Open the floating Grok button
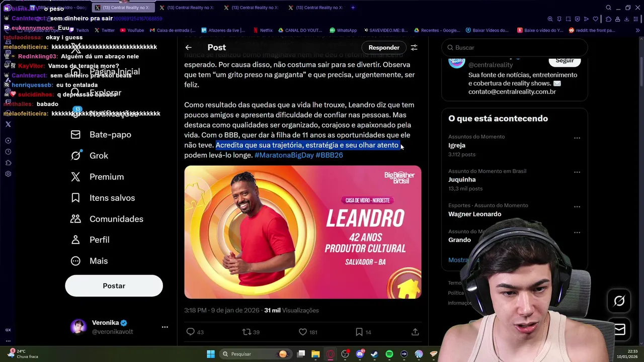Screen dimensions: 644x362 click(619, 301)
